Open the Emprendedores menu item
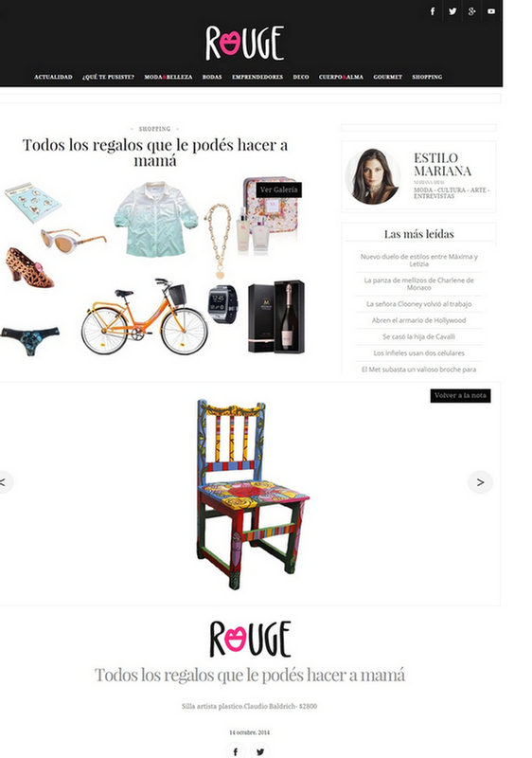Image resolution: width=532 pixels, height=758 pixels. [x=257, y=77]
